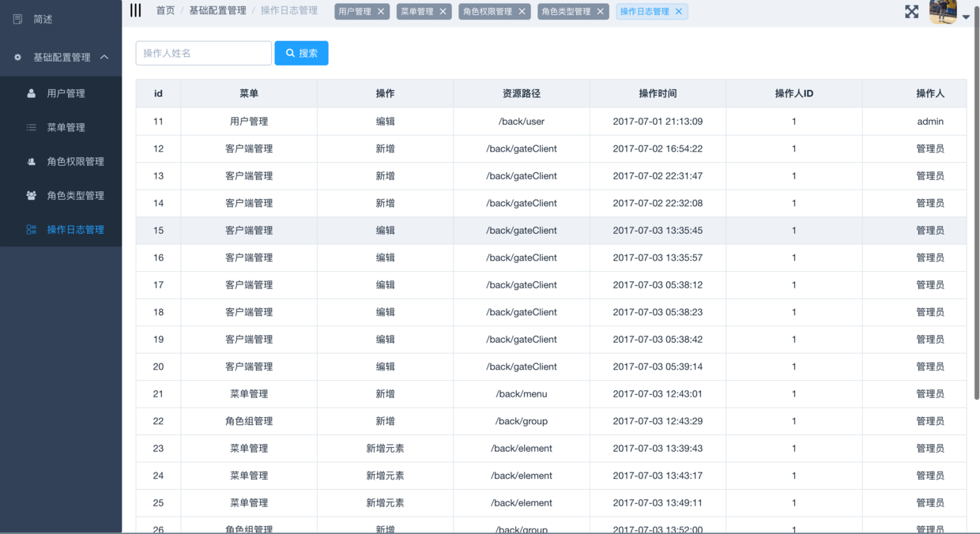
Task: Select row id 20
Action: 158,367
